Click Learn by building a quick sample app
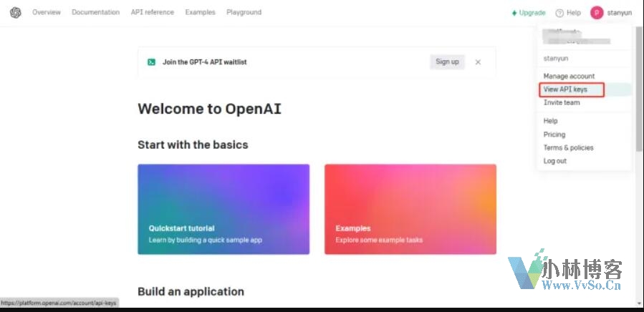 206,240
